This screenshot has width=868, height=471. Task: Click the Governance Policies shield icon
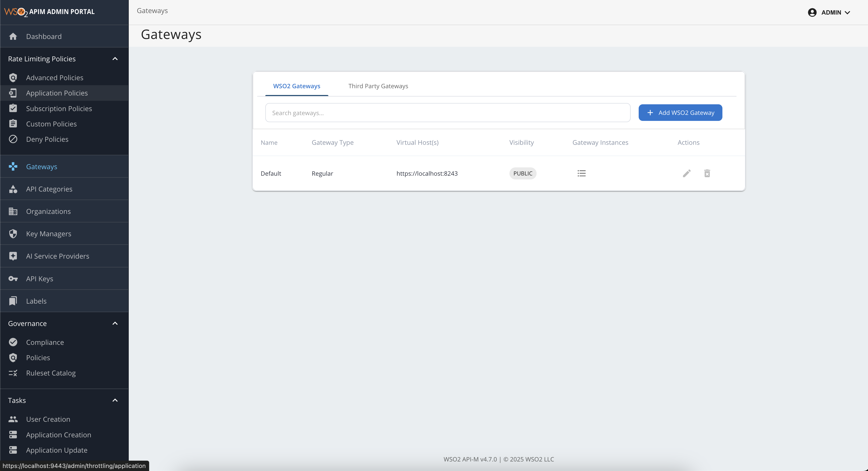[x=13, y=358]
